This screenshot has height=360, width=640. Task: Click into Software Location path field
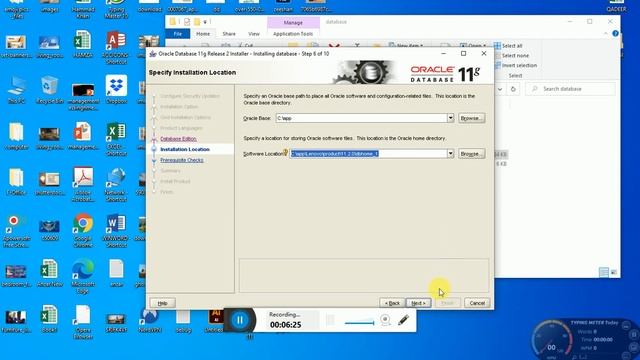tap(368, 153)
